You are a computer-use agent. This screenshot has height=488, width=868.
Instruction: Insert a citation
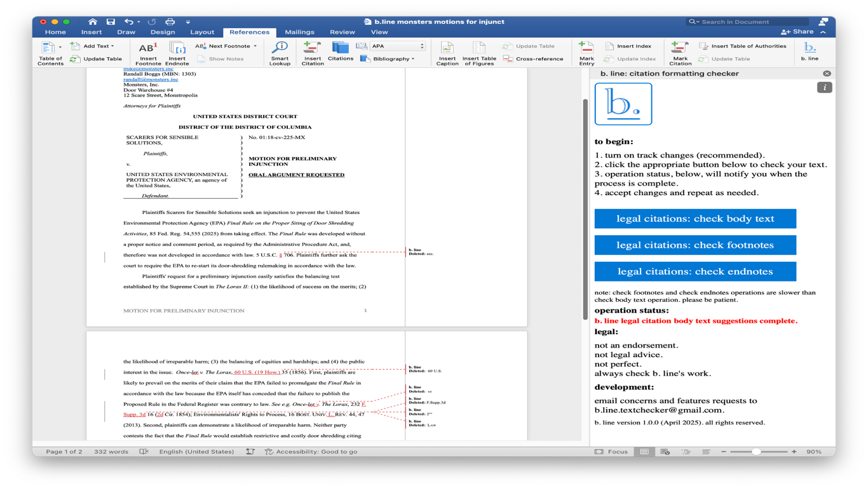coord(313,53)
